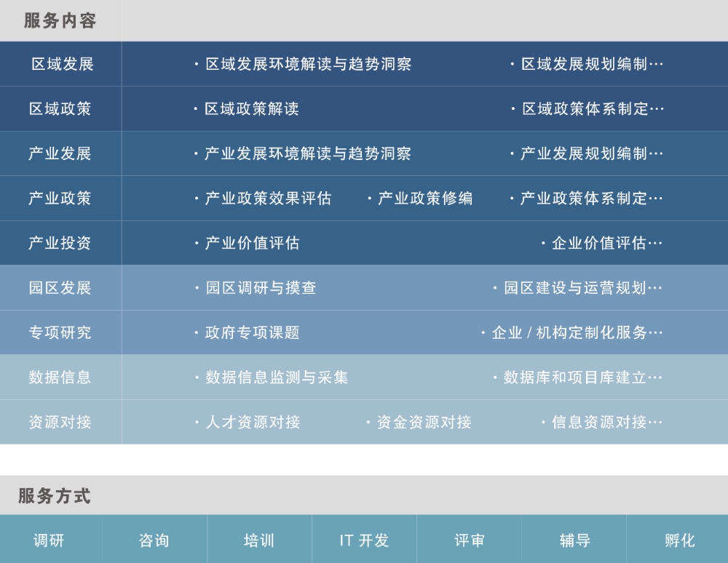The height and width of the screenshot is (563, 728).
Task: Open 区域发展环境解读与趋势洞察 item
Action: (x=304, y=64)
